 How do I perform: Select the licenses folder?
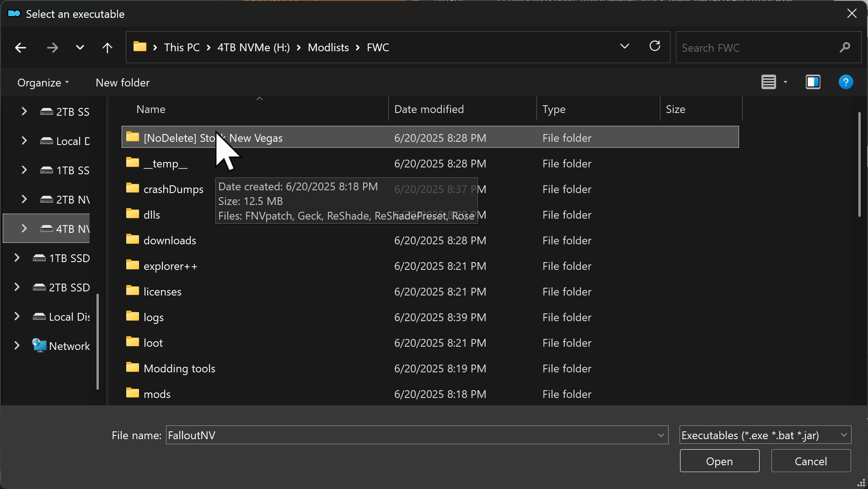point(430,291)
